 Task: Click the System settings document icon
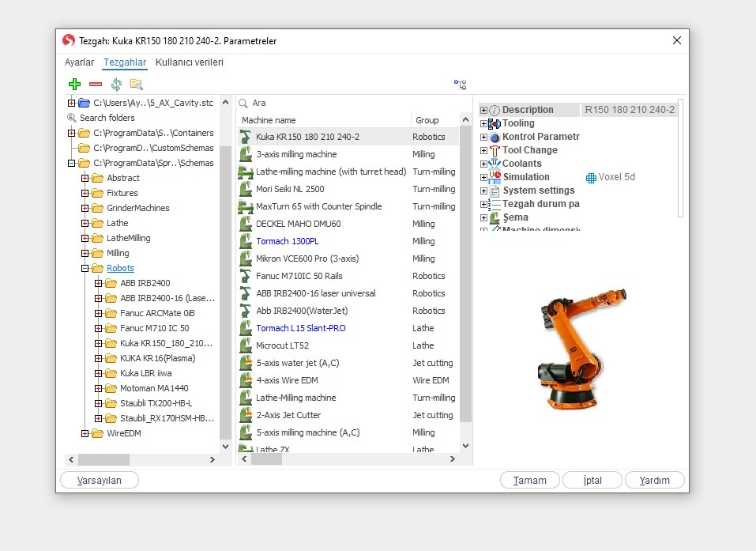pyautogui.click(x=495, y=191)
